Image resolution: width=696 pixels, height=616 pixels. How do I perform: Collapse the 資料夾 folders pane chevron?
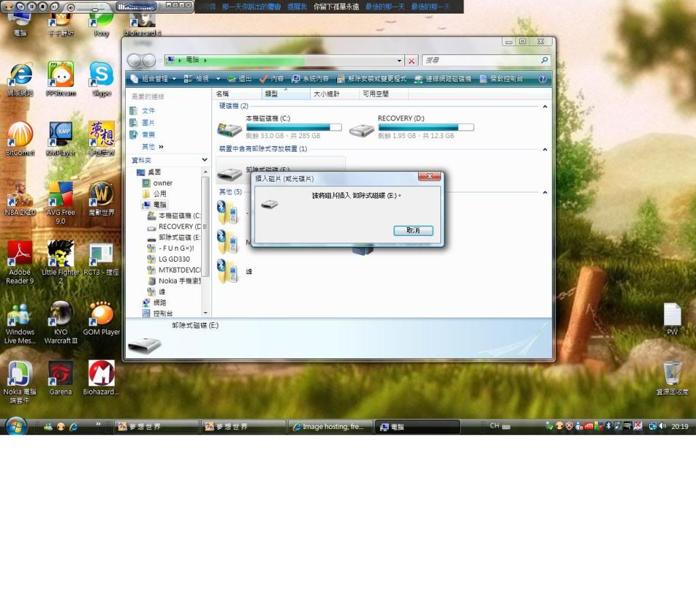[205, 160]
